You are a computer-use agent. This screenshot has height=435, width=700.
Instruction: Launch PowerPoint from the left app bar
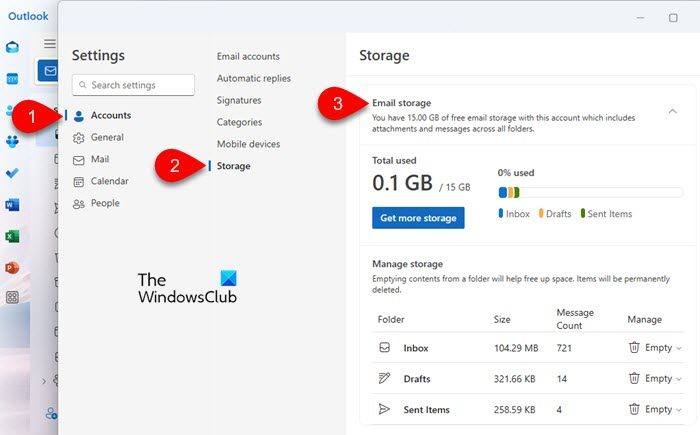(12, 267)
